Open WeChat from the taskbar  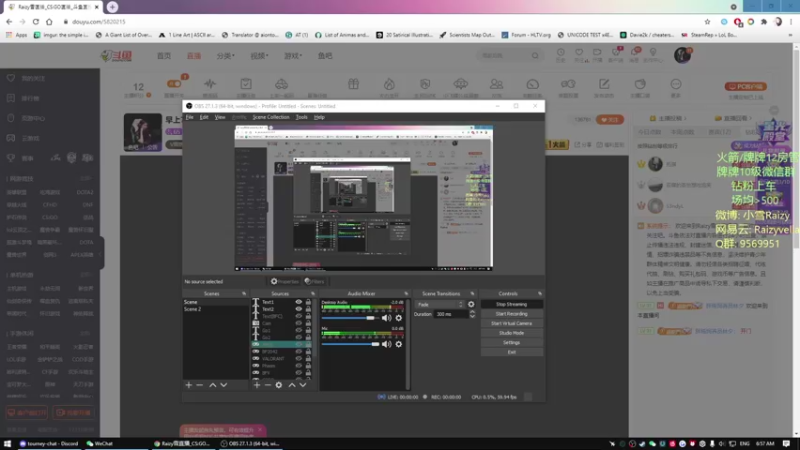[x=100, y=444]
